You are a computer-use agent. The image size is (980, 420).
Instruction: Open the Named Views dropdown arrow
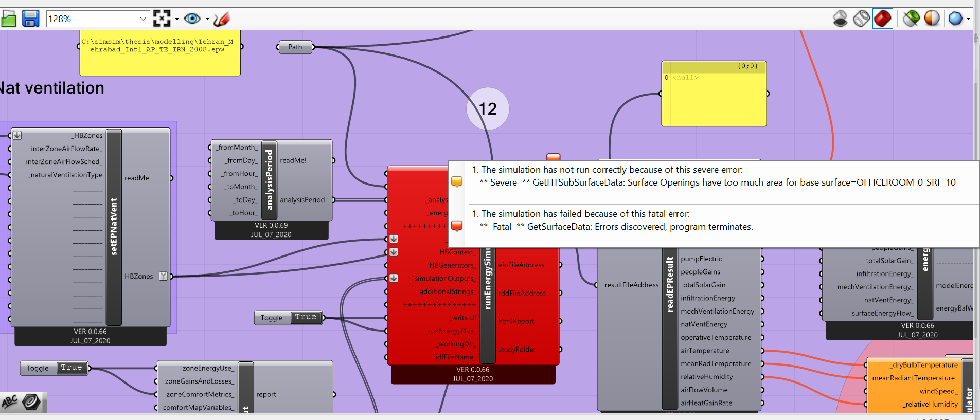pos(207,19)
